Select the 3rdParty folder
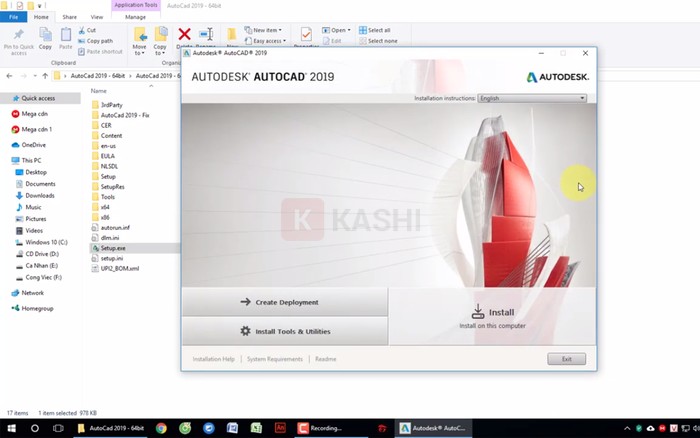Screen dimensions: 700x438 tap(111, 105)
